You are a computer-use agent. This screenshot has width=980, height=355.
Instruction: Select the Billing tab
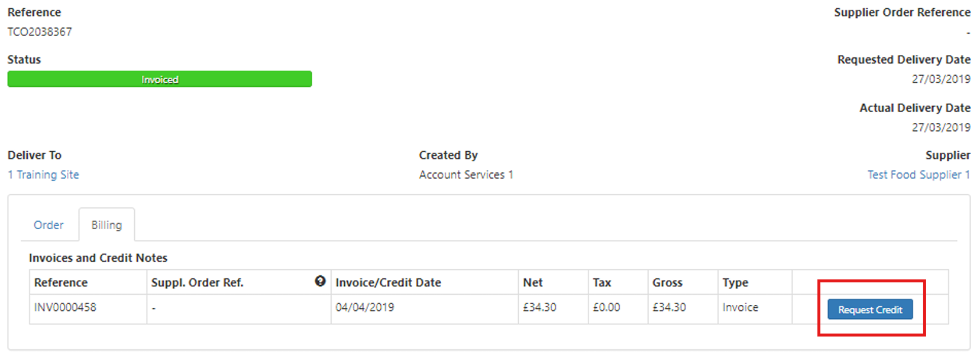(106, 225)
